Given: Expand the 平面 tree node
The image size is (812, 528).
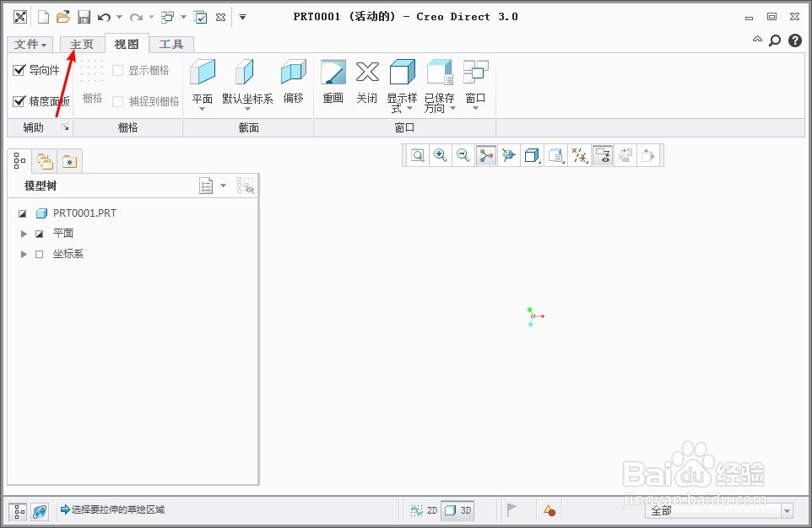Looking at the screenshot, I should 24,234.
